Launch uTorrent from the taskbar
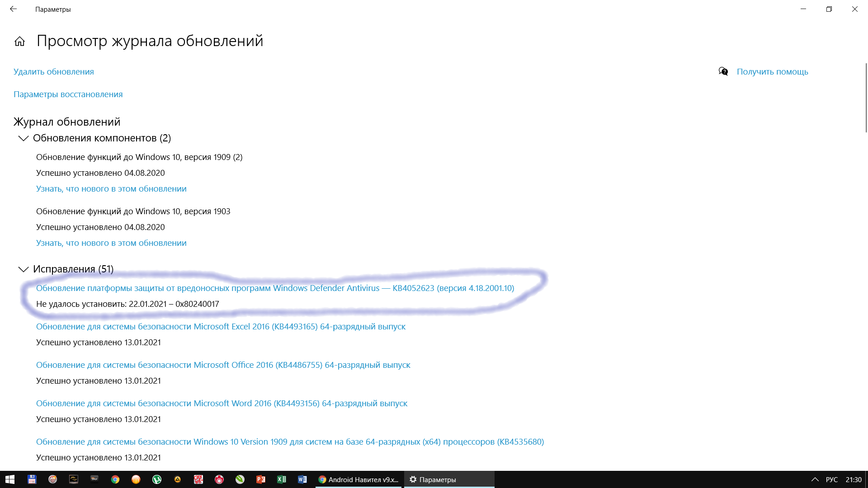The height and width of the screenshot is (488, 868). [157, 479]
